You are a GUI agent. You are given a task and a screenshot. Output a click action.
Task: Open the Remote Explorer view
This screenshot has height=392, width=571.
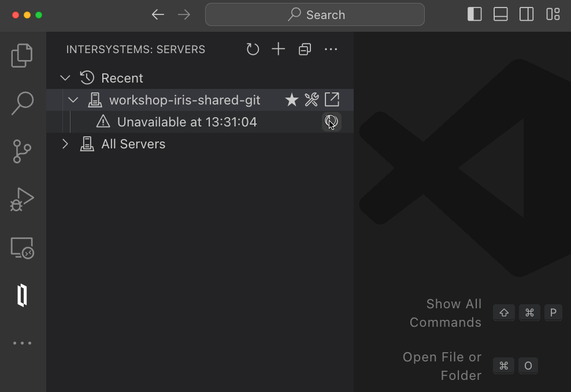[22, 248]
